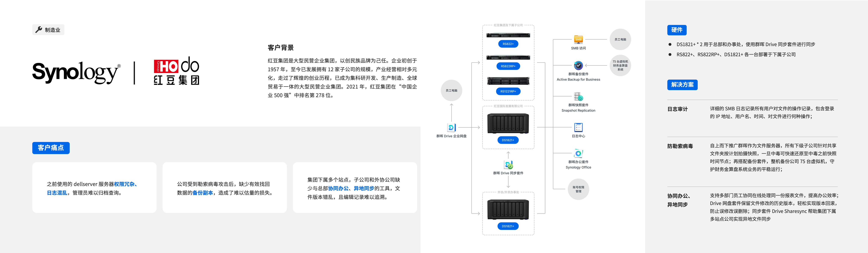Click the card starting 集团下属多个站点
Viewport: 868px width, 253px height.
click(355, 188)
